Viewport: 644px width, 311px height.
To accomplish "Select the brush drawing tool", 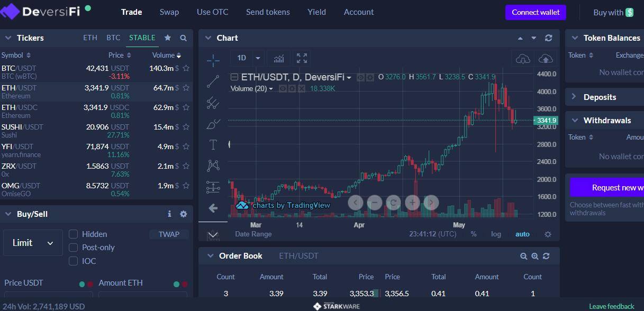I will coord(213,124).
